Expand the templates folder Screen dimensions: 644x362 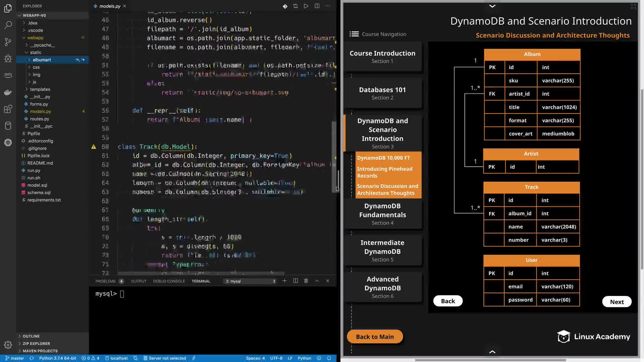40,89
